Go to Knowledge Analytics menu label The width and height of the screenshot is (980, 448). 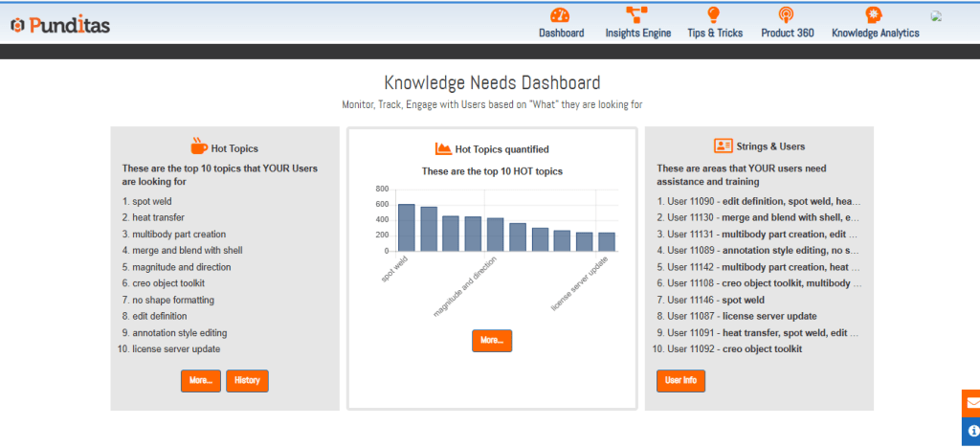pyautogui.click(x=875, y=34)
